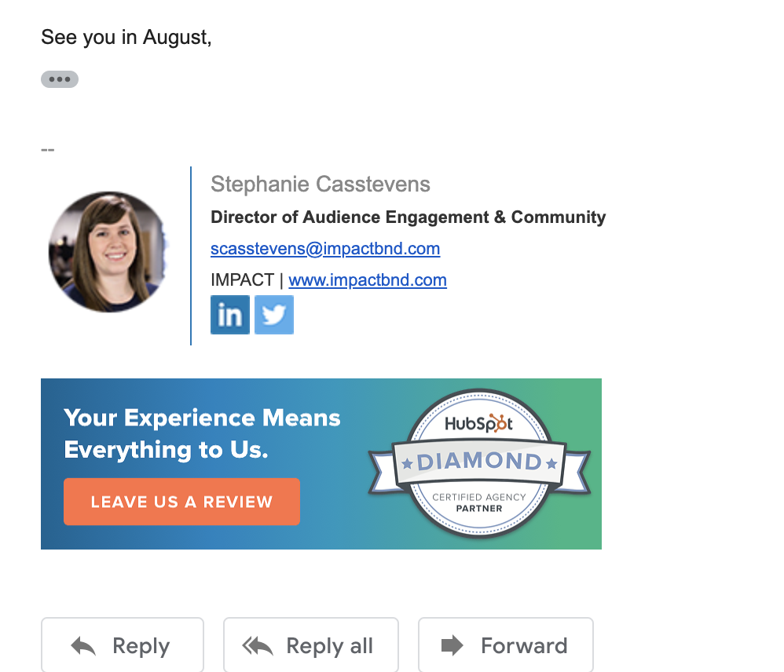The width and height of the screenshot is (784, 672).
Task: Click the Leave Us A Review button
Action: pyautogui.click(x=181, y=502)
